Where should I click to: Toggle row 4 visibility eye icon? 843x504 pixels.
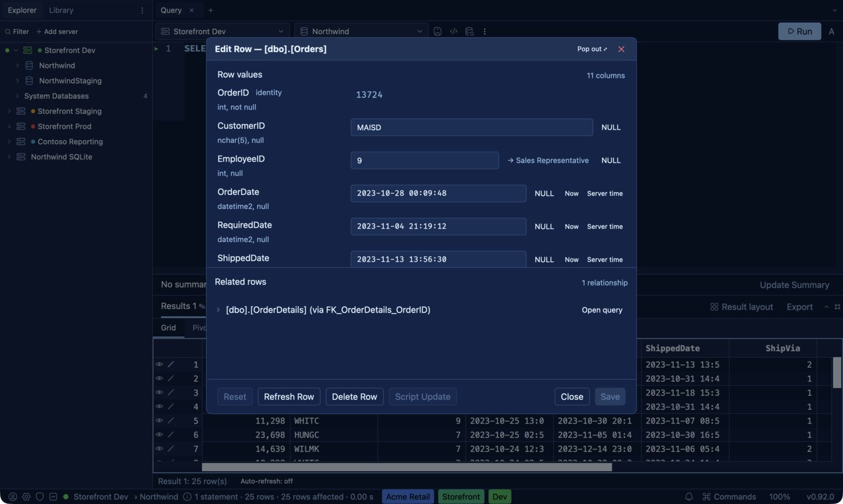159,406
